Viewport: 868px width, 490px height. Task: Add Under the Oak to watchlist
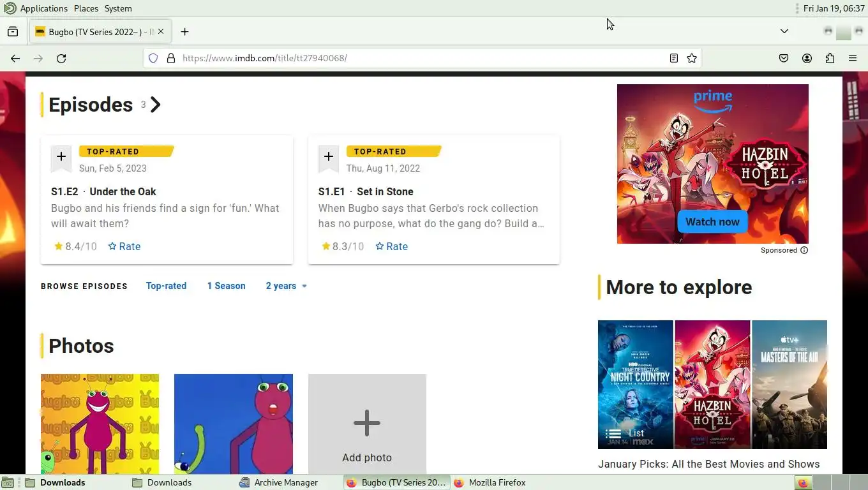click(61, 158)
